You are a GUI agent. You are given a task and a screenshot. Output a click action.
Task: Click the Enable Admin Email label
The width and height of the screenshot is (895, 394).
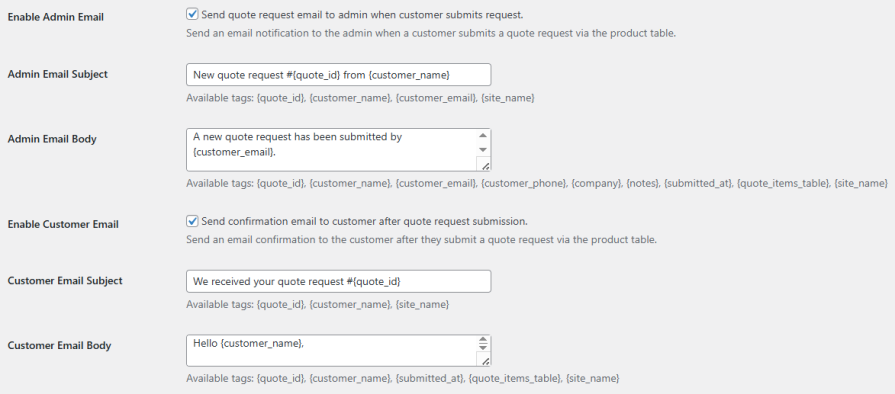click(x=55, y=17)
